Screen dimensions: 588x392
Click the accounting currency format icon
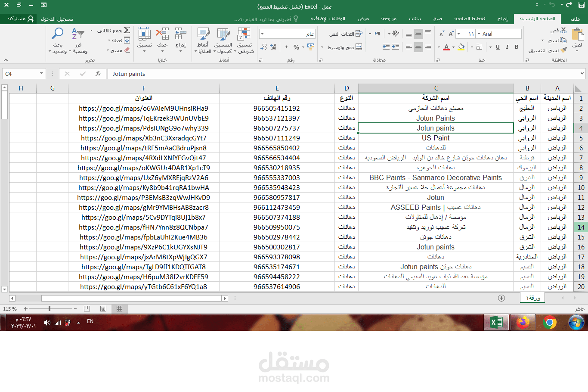(311, 47)
